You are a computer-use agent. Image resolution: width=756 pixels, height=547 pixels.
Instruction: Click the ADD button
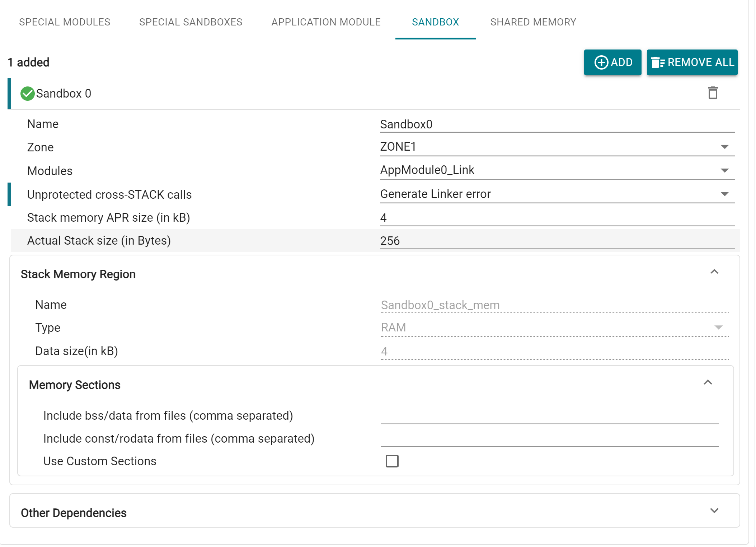[612, 62]
